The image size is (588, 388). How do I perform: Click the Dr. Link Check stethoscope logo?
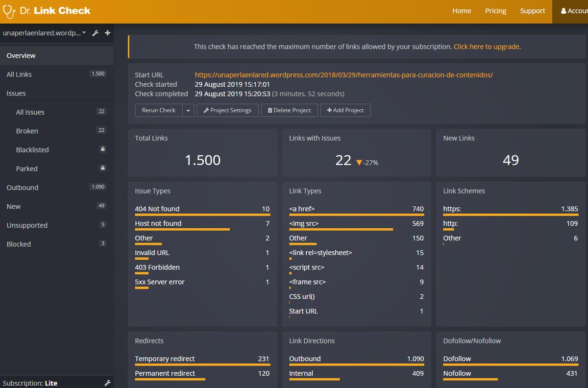tap(10, 11)
